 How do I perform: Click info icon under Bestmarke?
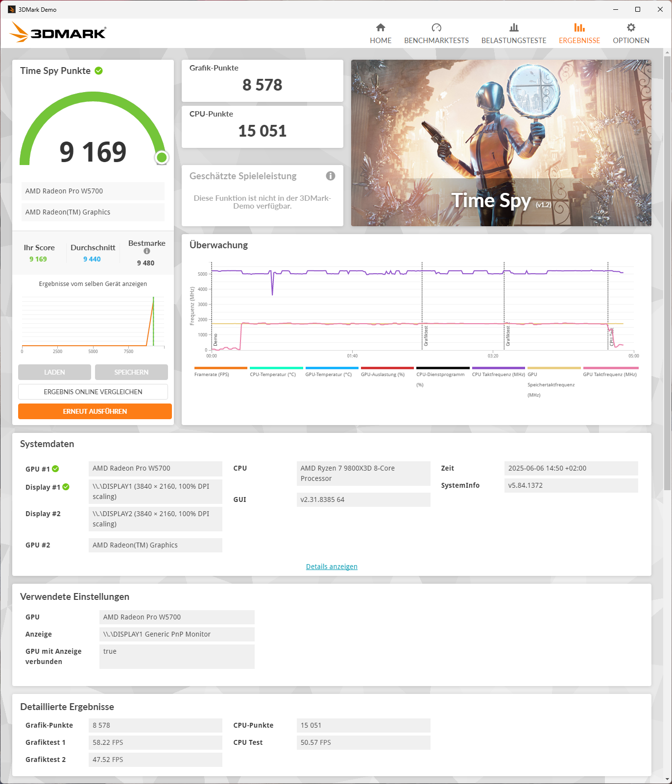click(147, 251)
